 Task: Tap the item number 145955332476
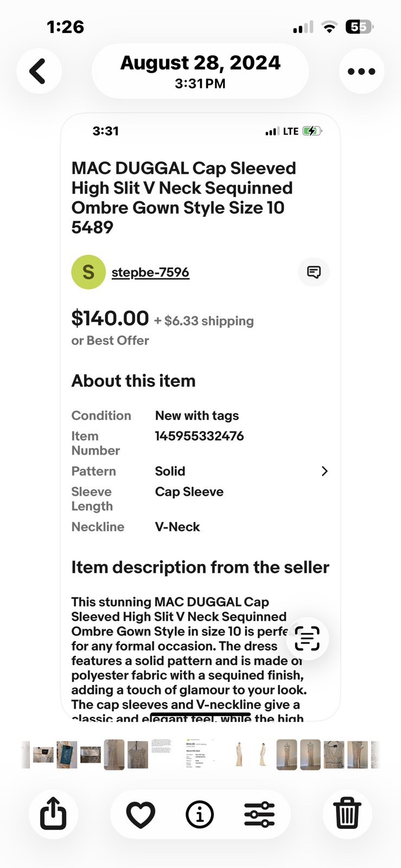point(200,436)
